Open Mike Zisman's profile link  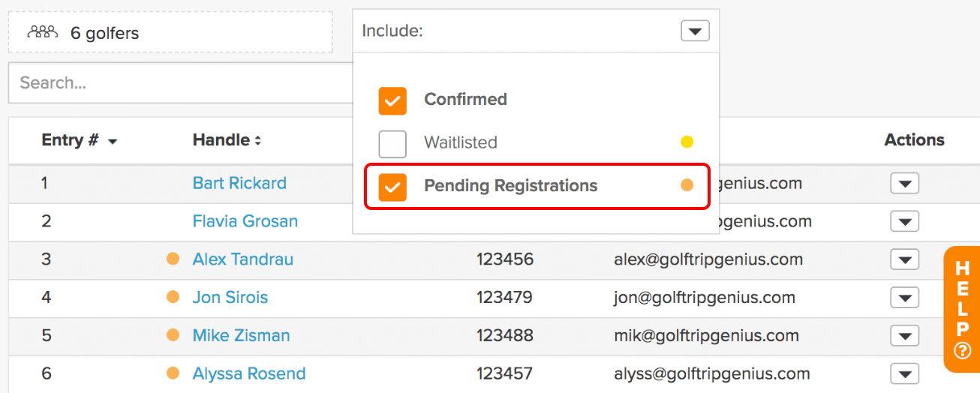(x=241, y=335)
